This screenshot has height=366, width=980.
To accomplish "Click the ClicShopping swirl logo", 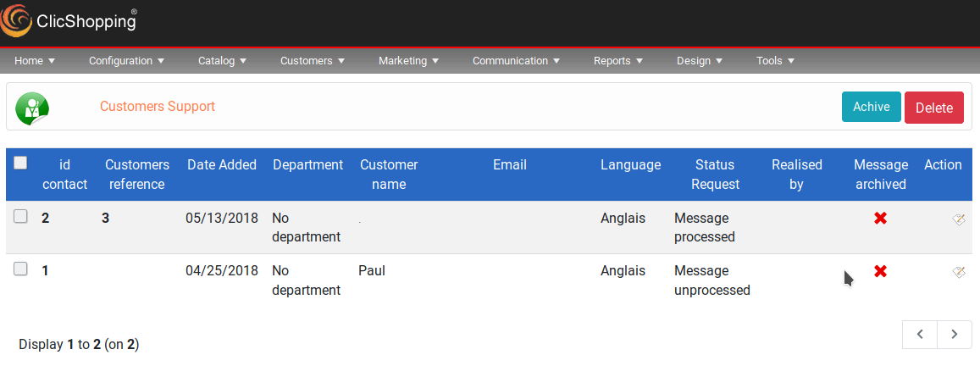I will pyautogui.click(x=17, y=20).
